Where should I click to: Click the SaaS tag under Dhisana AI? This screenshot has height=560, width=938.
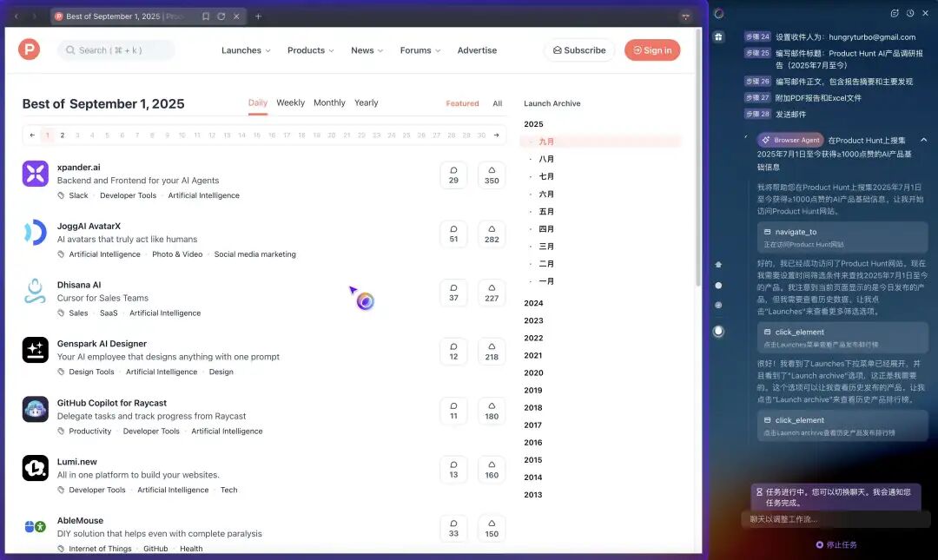tap(109, 313)
